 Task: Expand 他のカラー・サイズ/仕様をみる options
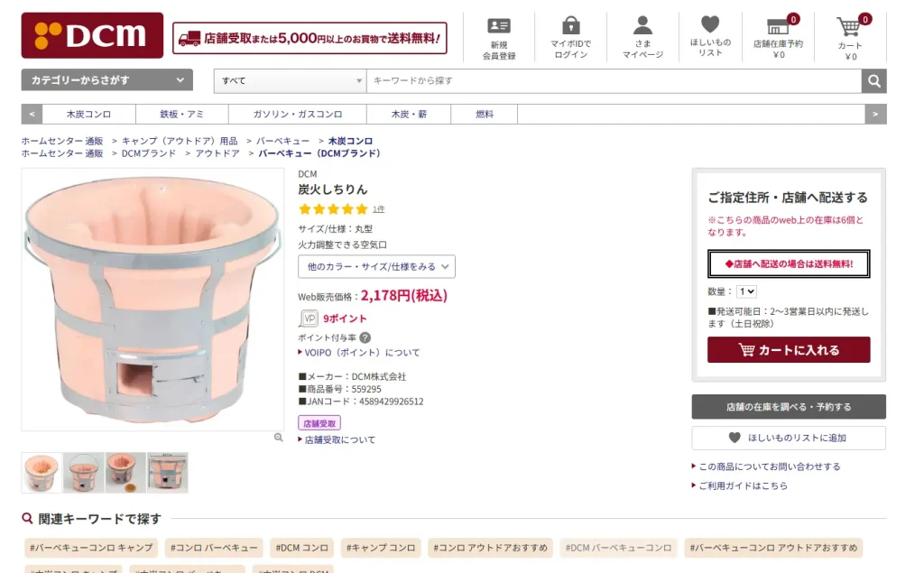374,267
